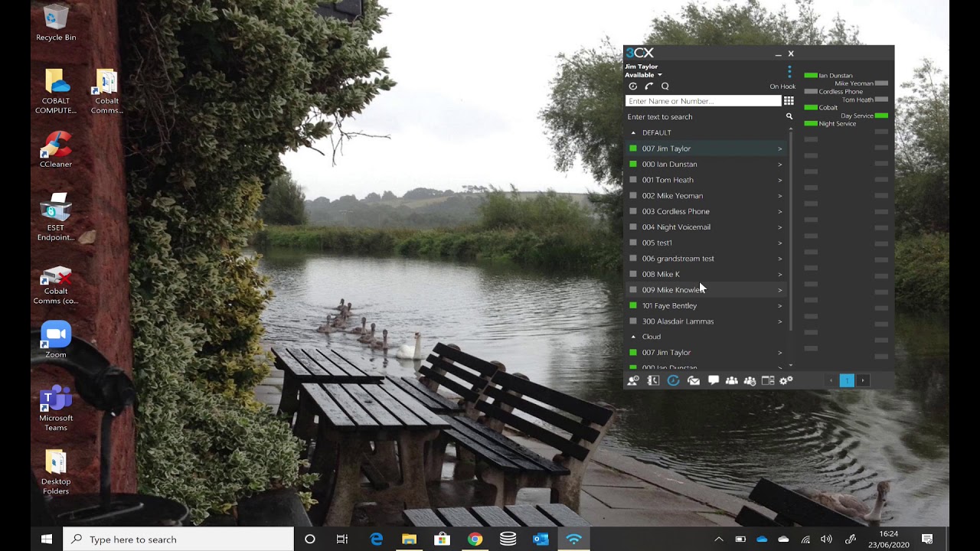
Task: Open the chat speech bubble icon
Action: pos(713,380)
